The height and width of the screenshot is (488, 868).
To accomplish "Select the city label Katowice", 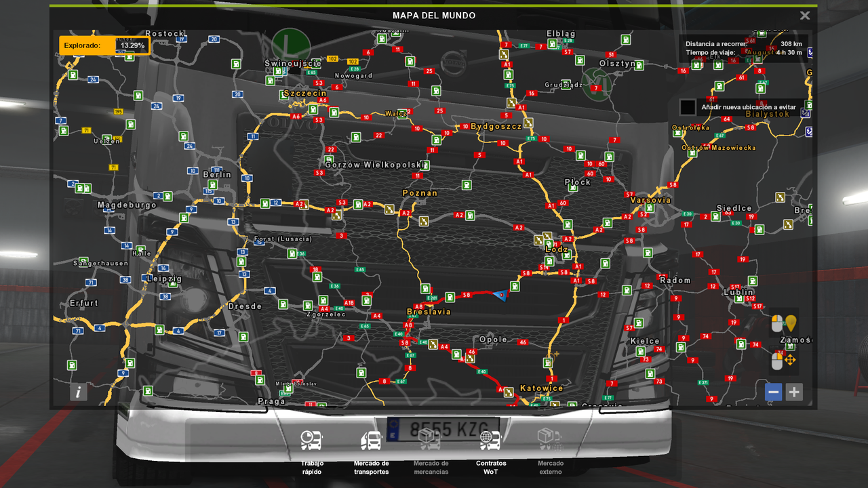I will click(542, 388).
